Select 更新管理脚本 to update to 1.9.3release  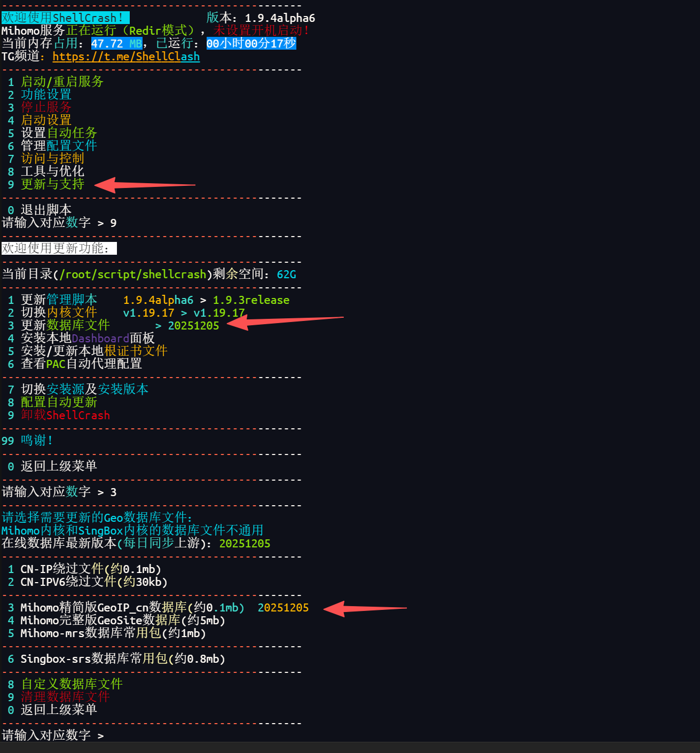coord(60,300)
